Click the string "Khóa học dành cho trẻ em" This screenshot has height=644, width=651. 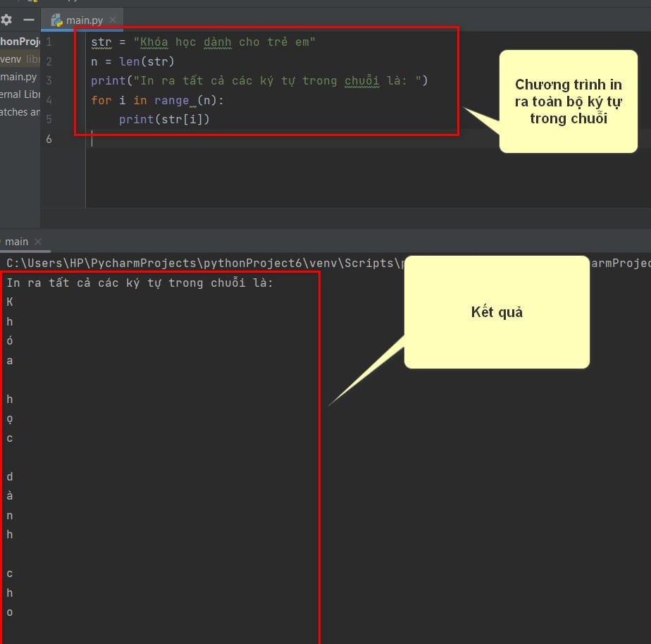point(224,42)
